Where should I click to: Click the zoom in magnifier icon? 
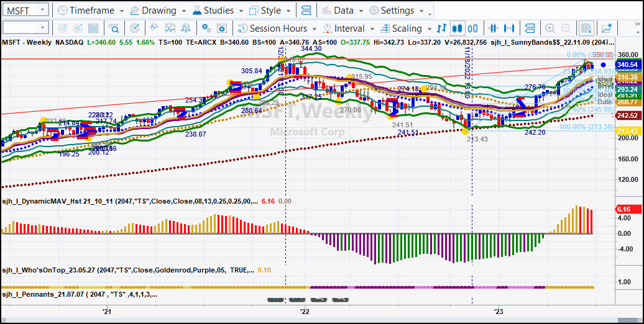pyautogui.click(x=550, y=29)
